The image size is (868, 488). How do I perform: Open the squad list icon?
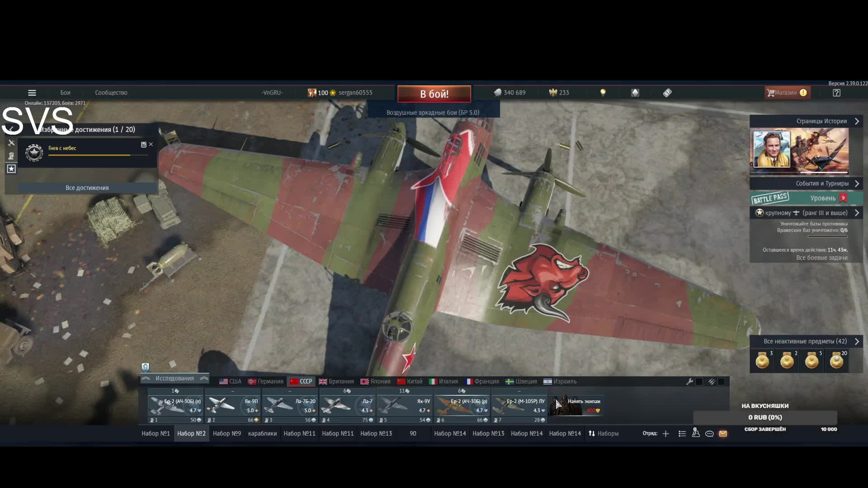point(682,434)
